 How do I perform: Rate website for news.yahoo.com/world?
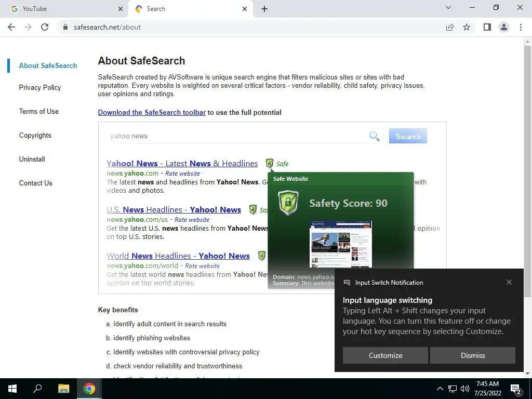click(x=202, y=265)
